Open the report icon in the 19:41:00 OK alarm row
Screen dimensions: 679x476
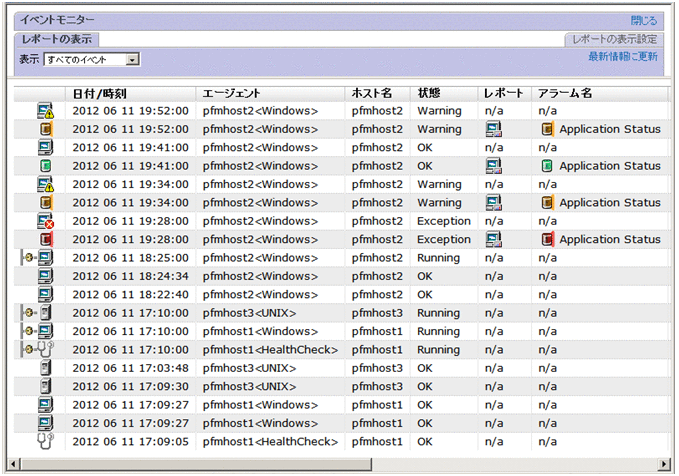click(x=493, y=166)
